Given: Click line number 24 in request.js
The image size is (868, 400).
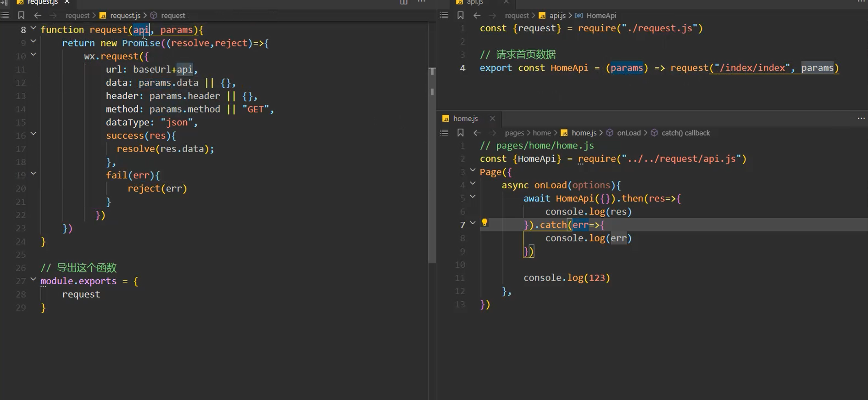Looking at the screenshot, I should [21, 242].
